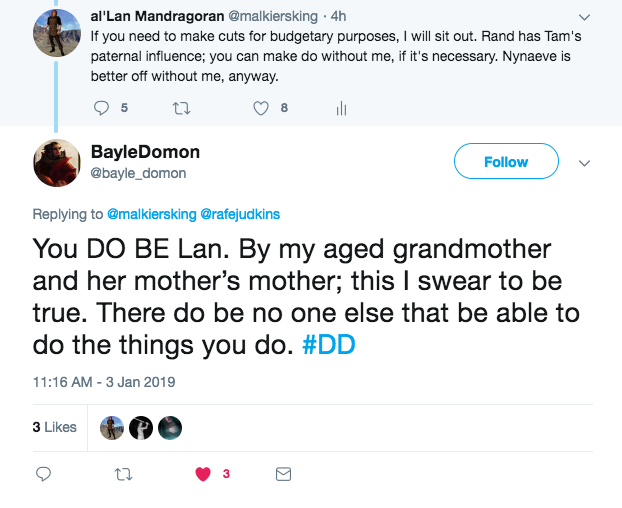Retweet al'Lan Mandragoran's tweet

[182, 108]
